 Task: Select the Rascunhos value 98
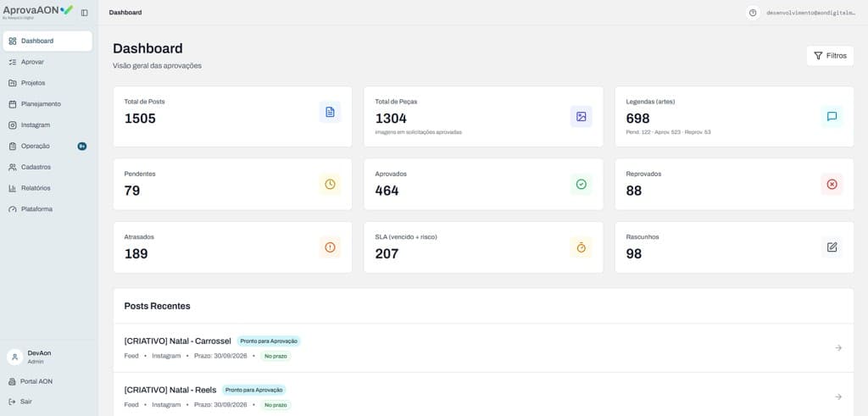(634, 254)
